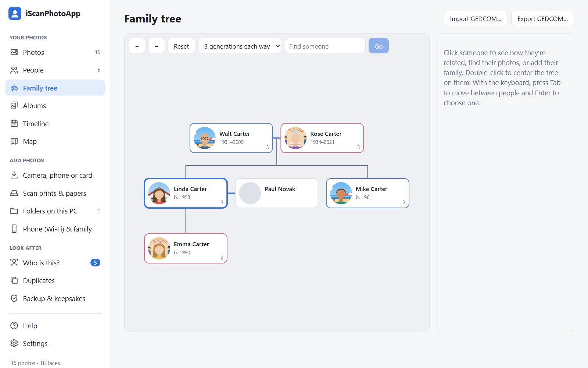This screenshot has height=368, width=588.
Task: Switch to the Albums label
Action: coord(34,106)
